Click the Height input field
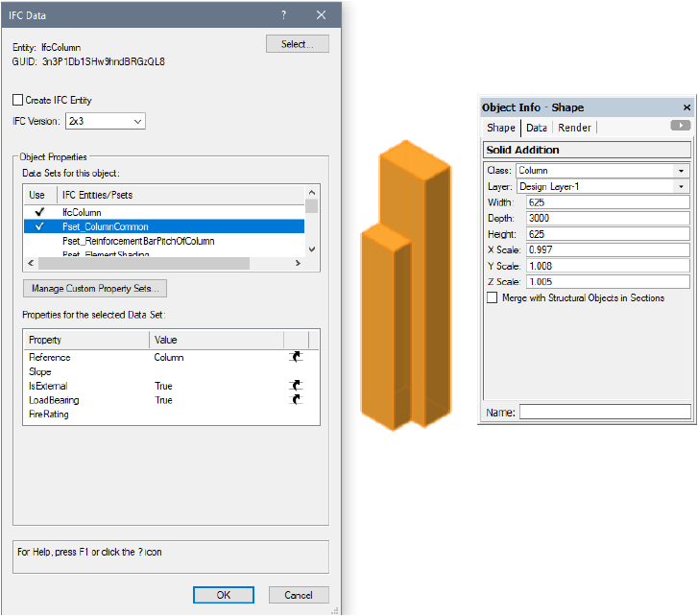The width and height of the screenshot is (698, 616). pos(608,234)
